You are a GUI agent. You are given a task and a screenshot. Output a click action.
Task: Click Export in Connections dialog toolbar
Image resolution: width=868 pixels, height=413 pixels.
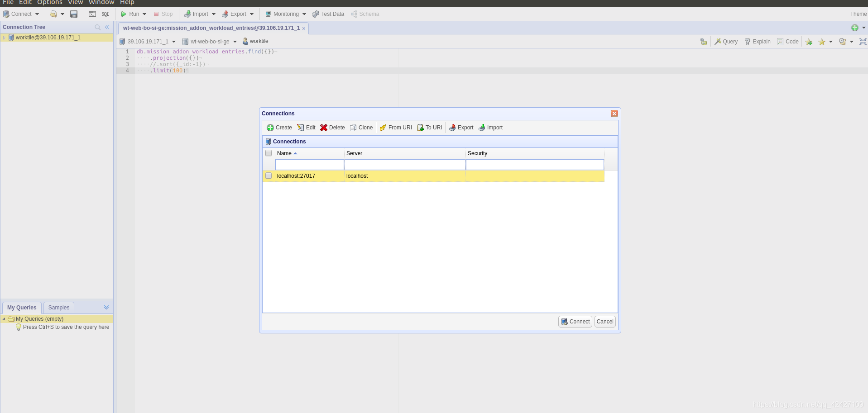pyautogui.click(x=461, y=128)
